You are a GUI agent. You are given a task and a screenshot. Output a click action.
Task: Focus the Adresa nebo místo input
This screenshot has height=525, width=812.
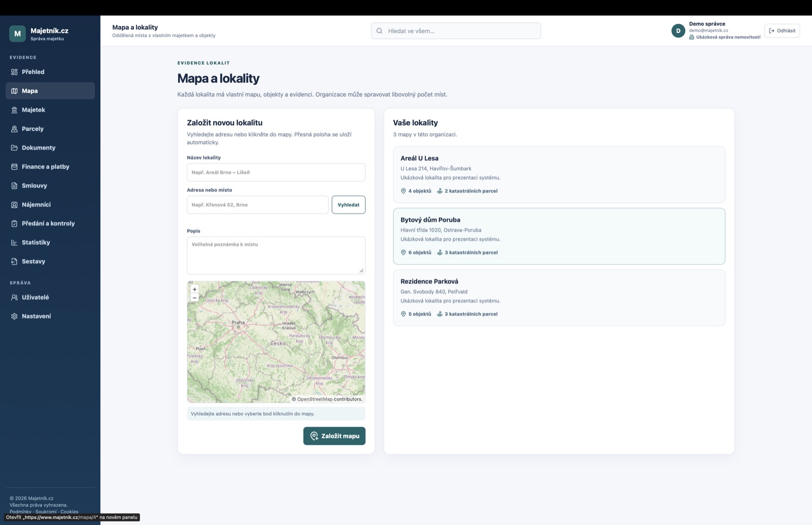[258, 205]
